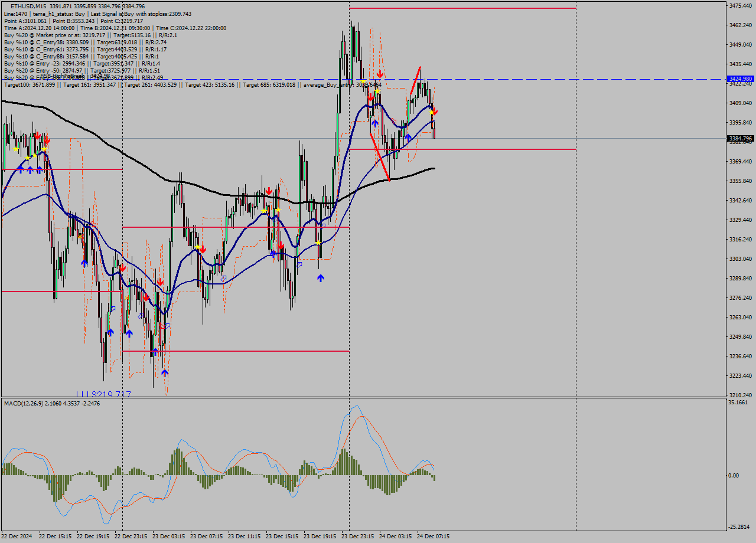756x543 pixels.
Task: Click the '23 Dec 23:15' time axis label
Action: click(x=357, y=537)
